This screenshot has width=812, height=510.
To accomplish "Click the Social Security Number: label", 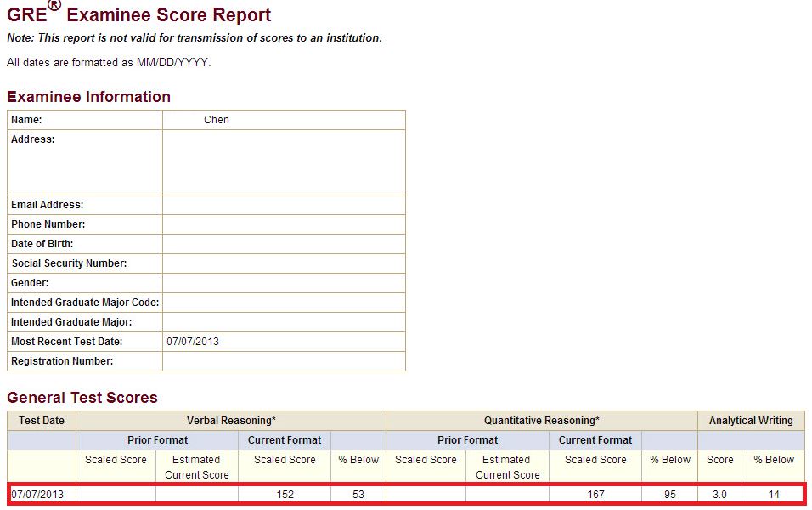I will (x=70, y=263).
